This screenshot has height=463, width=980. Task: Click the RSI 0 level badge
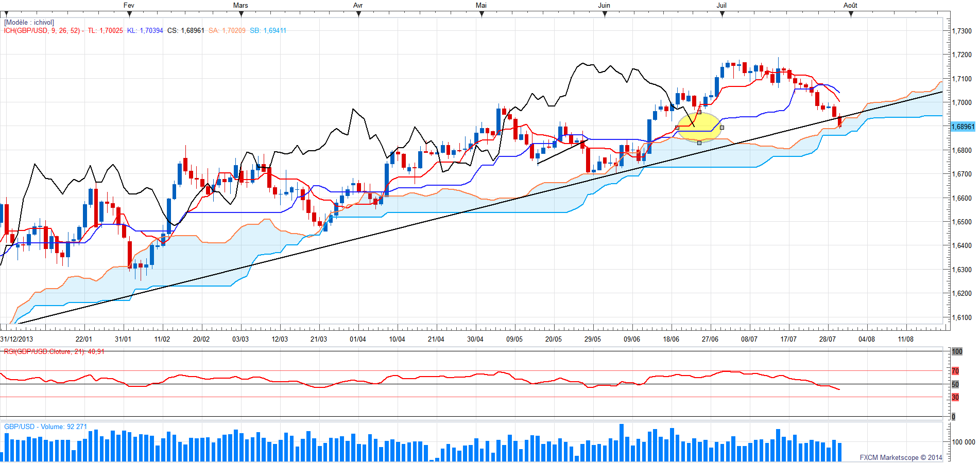pyautogui.click(x=953, y=417)
